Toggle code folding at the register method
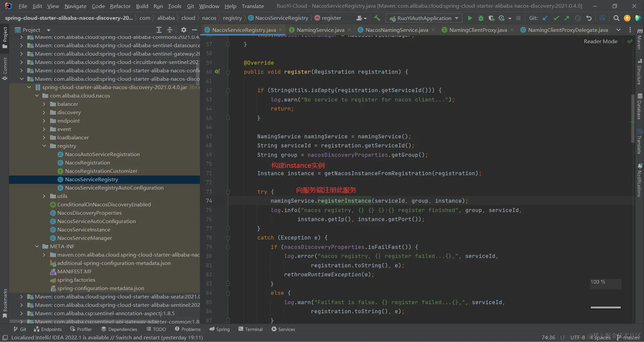The image size is (644, 342). coord(228,72)
